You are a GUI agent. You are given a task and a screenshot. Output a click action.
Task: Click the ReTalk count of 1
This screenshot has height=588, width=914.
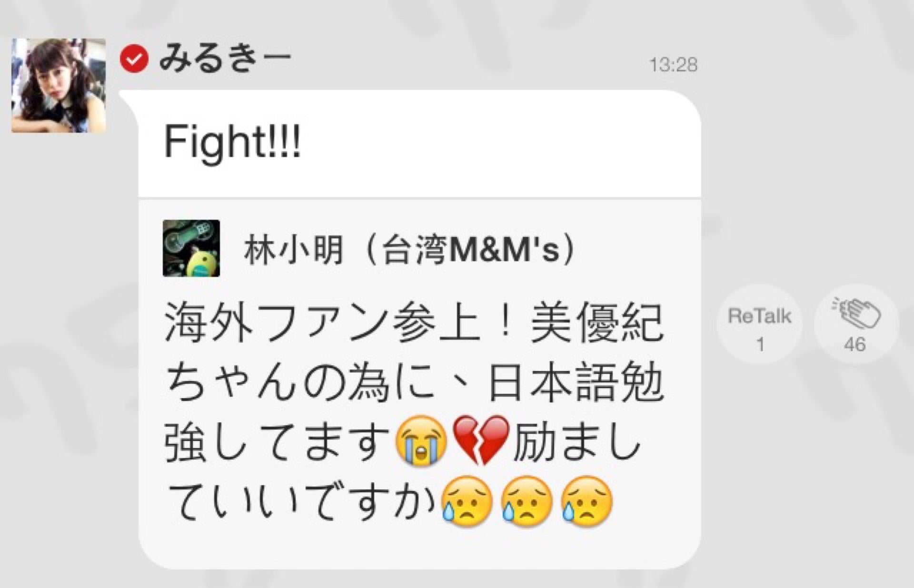[760, 344]
